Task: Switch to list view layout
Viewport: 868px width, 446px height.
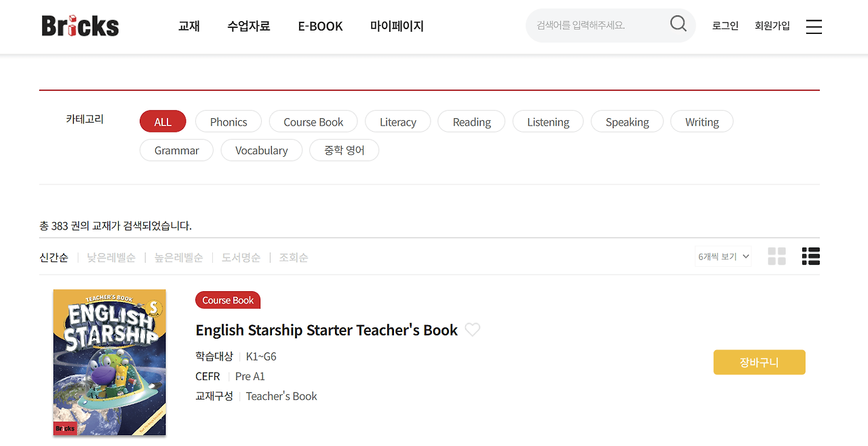Action: coord(810,256)
